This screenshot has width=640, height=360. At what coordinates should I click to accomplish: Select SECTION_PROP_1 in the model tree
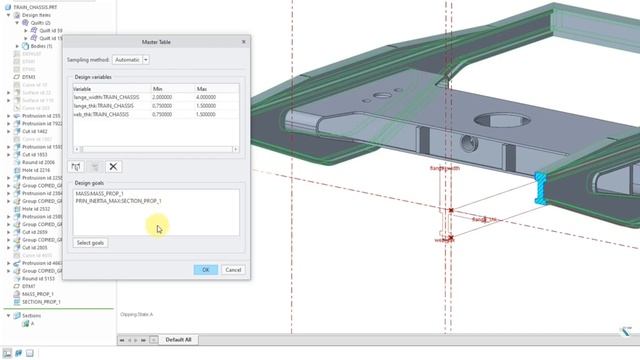[41, 302]
